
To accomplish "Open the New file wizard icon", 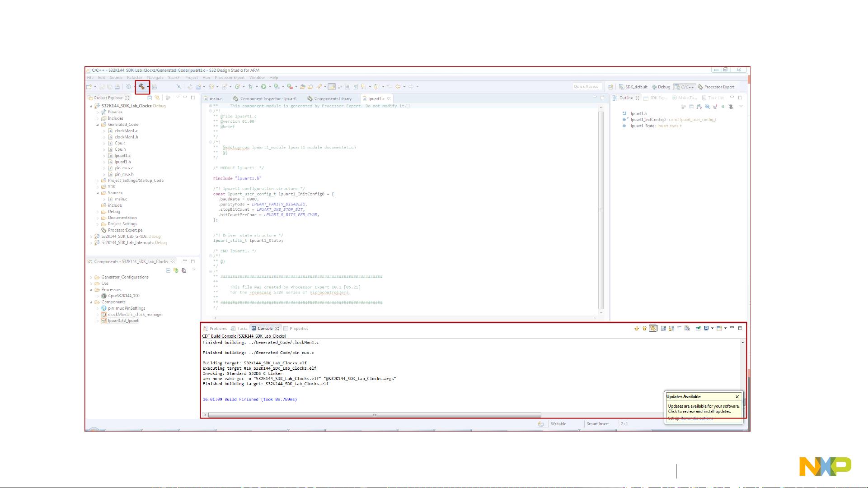I will point(89,87).
